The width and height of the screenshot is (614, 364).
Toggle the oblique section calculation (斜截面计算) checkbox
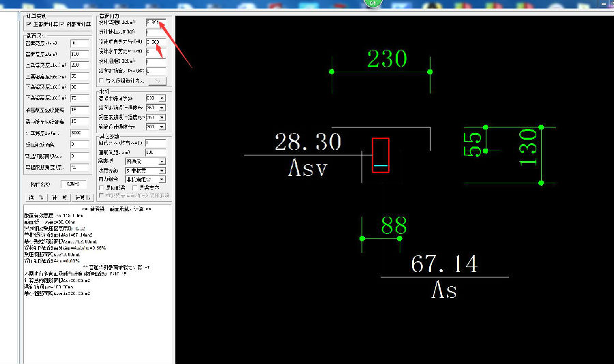pyautogui.click(x=61, y=25)
